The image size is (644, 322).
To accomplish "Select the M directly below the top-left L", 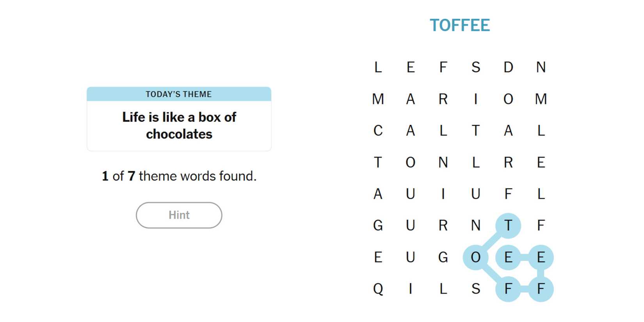I will (x=378, y=99).
